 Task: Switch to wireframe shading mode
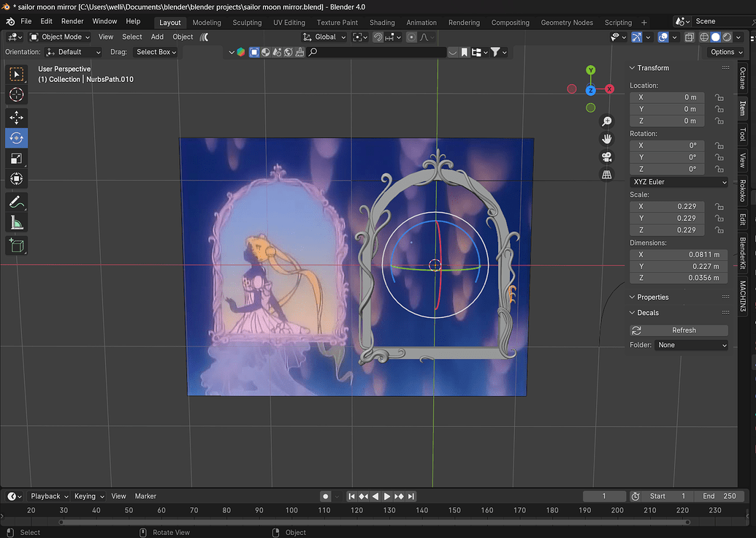704,37
